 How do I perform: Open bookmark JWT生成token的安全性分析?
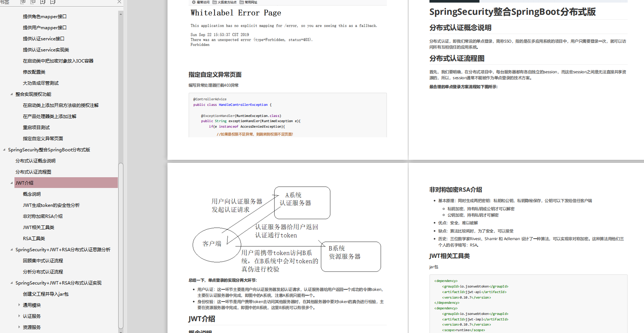click(52, 205)
